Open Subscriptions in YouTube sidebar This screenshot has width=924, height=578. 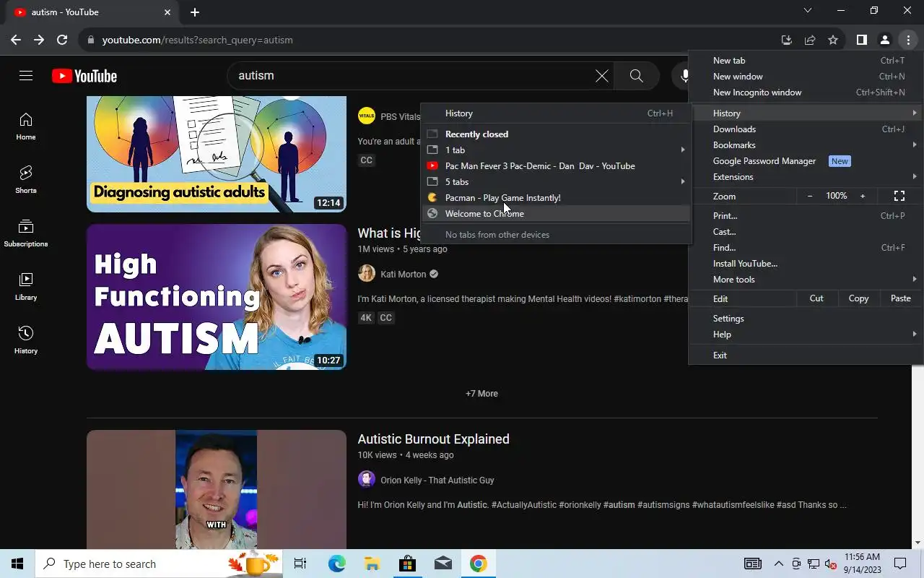pyautogui.click(x=26, y=233)
